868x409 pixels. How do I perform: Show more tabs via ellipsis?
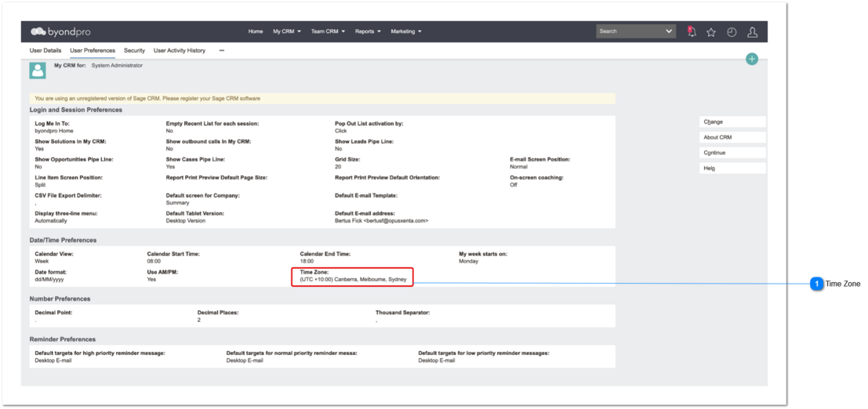click(221, 50)
